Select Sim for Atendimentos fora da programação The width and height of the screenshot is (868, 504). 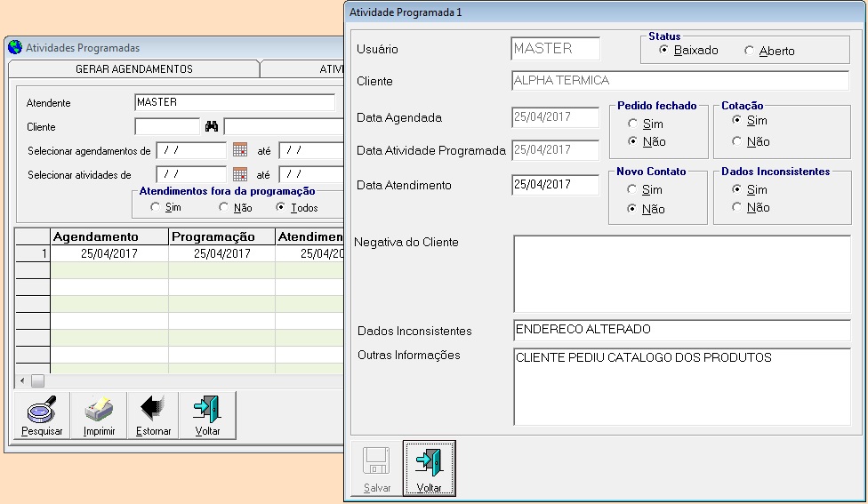tap(156, 207)
